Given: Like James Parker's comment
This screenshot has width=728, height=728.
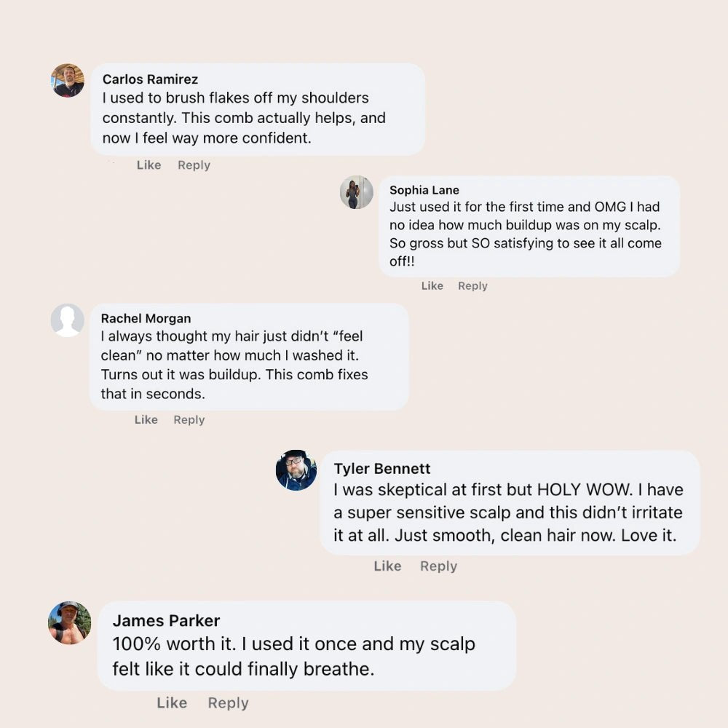Looking at the screenshot, I should (172, 703).
